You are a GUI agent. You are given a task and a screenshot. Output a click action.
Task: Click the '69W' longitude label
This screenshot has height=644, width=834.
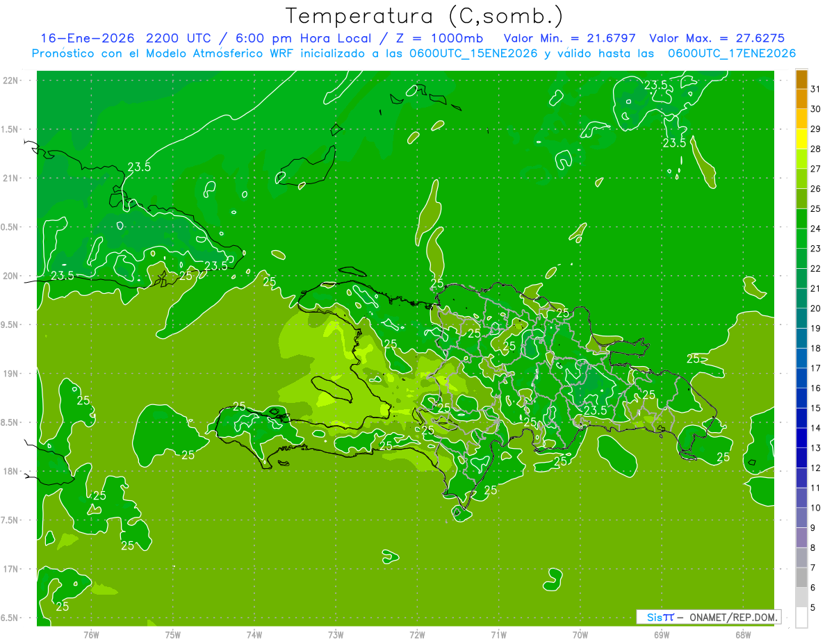[662, 634]
